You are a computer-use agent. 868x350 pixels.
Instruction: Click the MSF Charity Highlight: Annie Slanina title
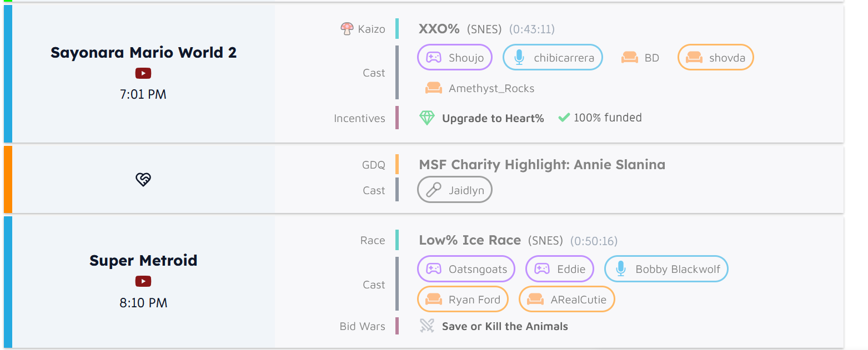click(542, 165)
